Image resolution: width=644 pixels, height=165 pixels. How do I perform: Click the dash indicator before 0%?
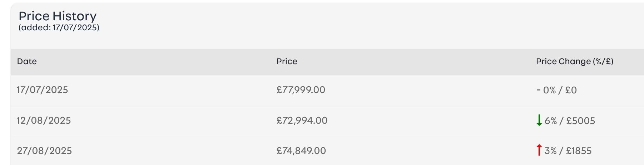click(x=538, y=90)
